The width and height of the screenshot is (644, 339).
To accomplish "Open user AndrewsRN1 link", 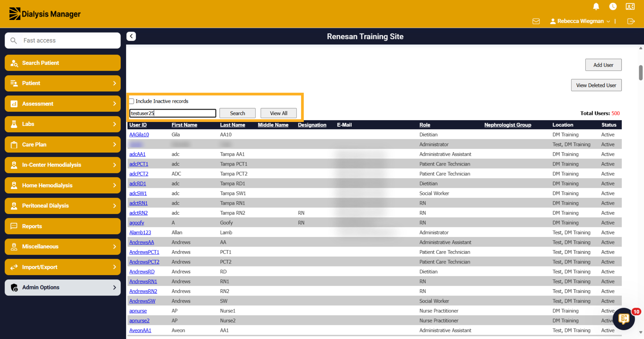I will pyautogui.click(x=143, y=282).
